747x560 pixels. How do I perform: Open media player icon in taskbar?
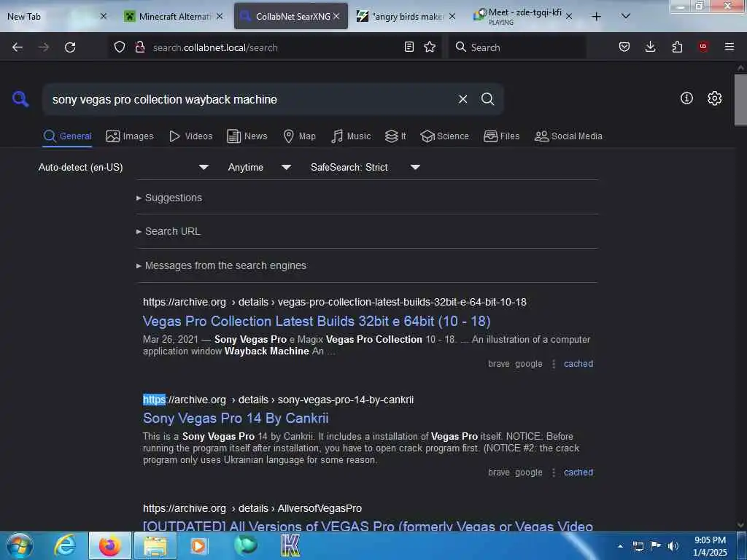pyautogui.click(x=198, y=545)
